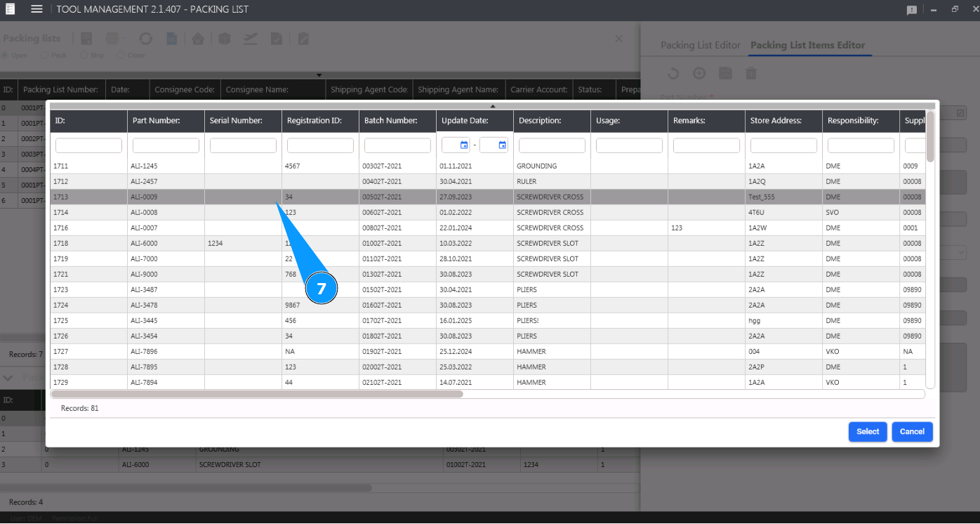Click the Usage filter input field
980x524 pixels.
pos(629,145)
